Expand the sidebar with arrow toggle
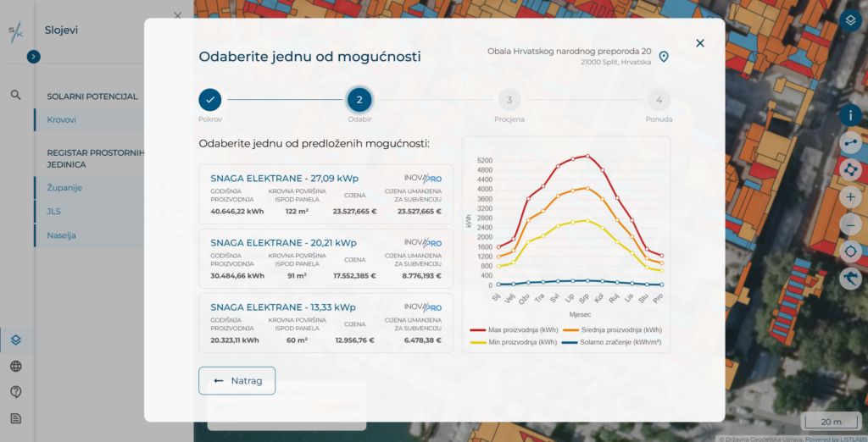868x442 pixels. pos(33,57)
